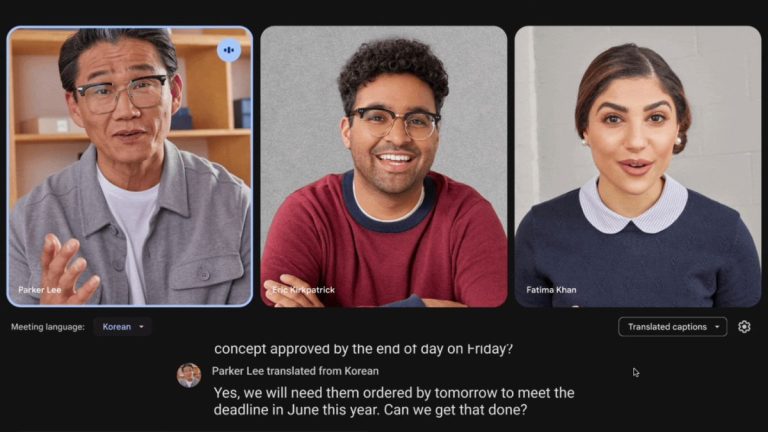Open the Translated captions dropdown
Screen dimensions: 768x432
pos(672,327)
